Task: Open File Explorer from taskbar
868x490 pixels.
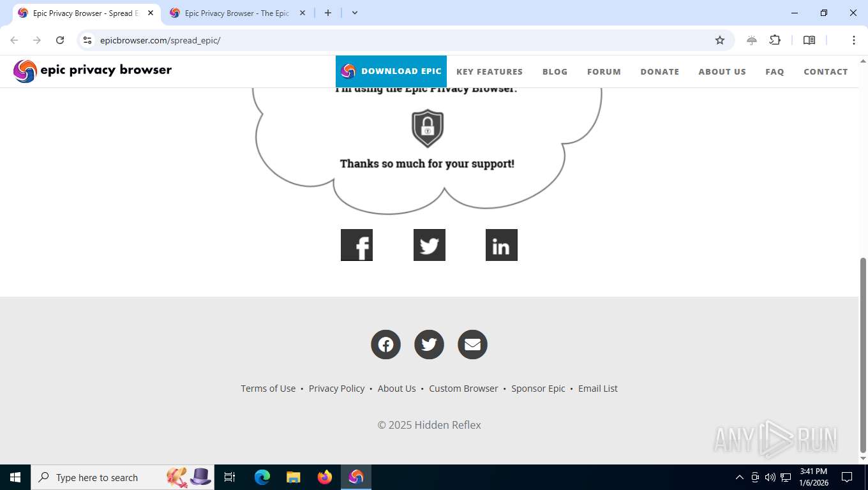Action: coord(294,477)
